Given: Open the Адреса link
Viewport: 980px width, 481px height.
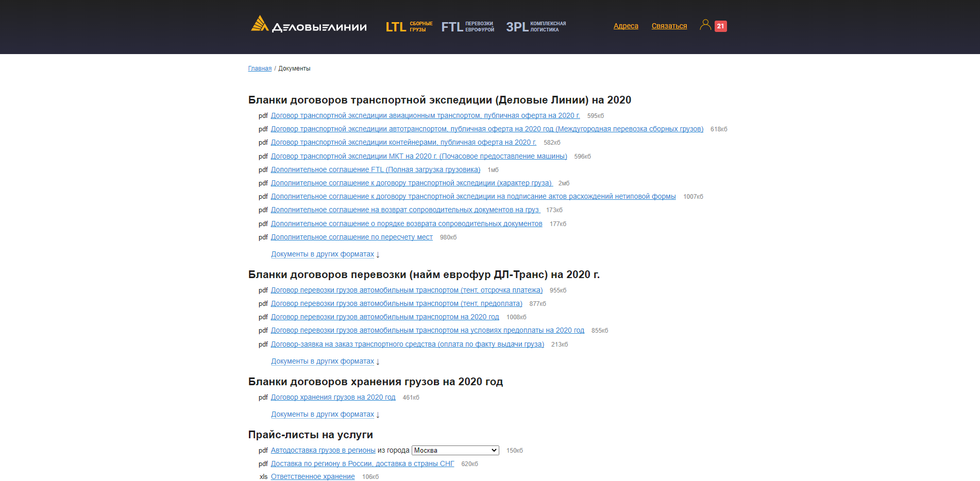Looking at the screenshot, I should tap(626, 26).
